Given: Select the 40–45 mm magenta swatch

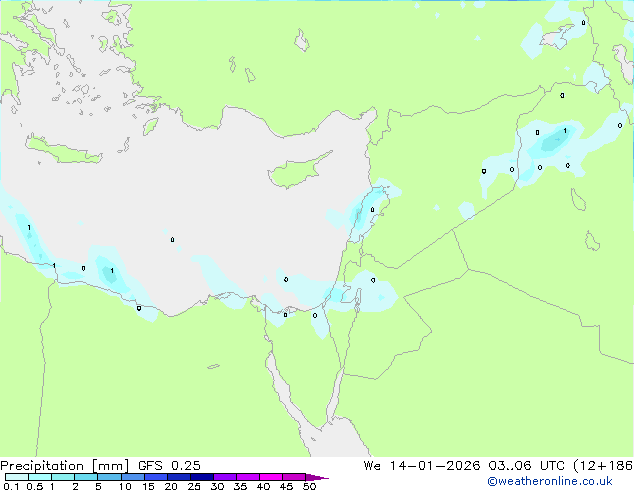Looking at the screenshot, I should (x=271, y=477).
